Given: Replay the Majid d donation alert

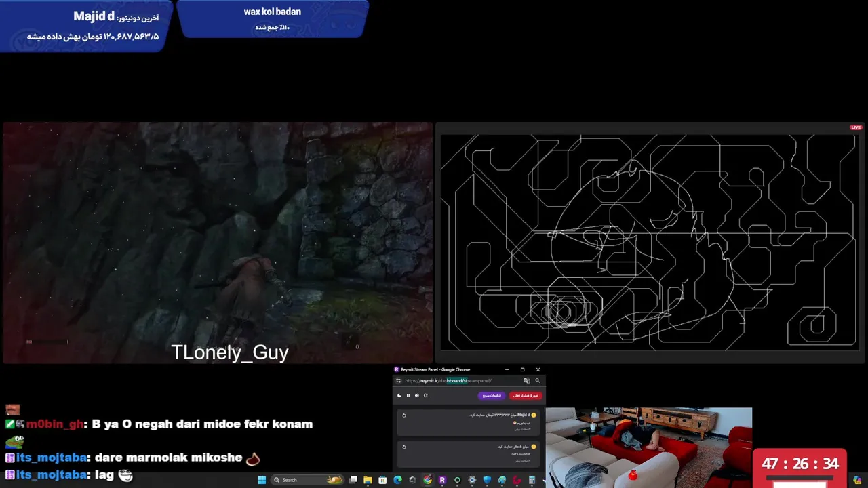Looking at the screenshot, I should pos(404,415).
